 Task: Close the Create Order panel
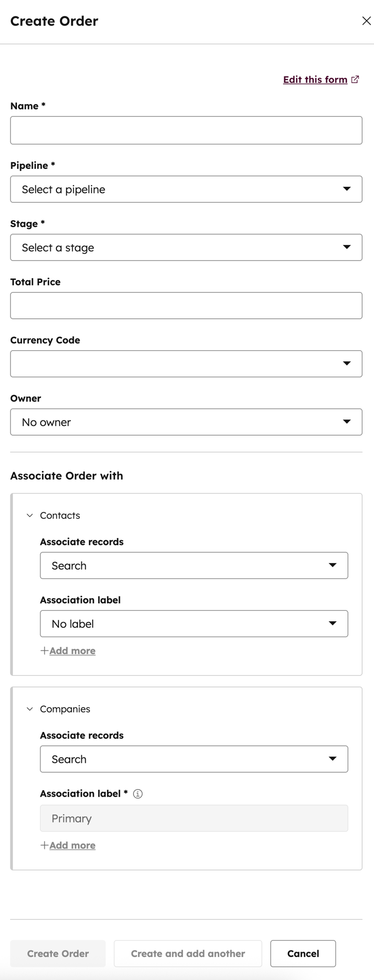coord(367,21)
